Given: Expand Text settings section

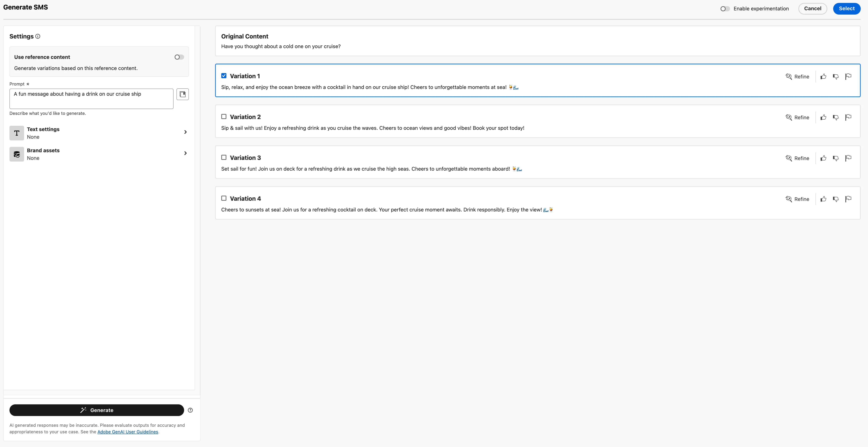Looking at the screenshot, I should [x=99, y=133].
